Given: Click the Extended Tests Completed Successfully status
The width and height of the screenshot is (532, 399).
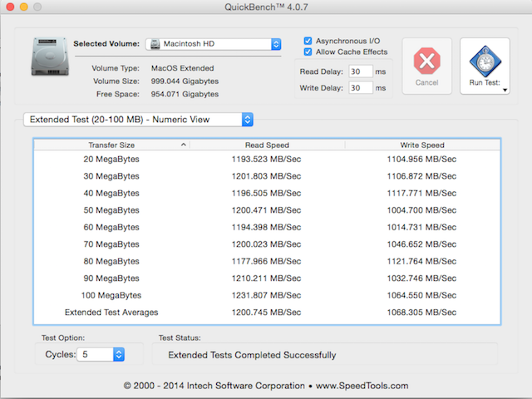Looking at the screenshot, I should tap(252, 355).
